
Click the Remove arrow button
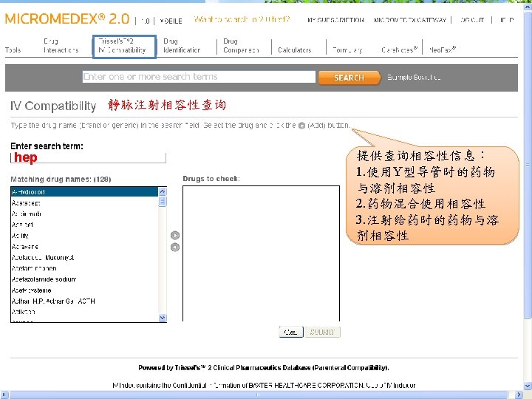tap(174, 248)
